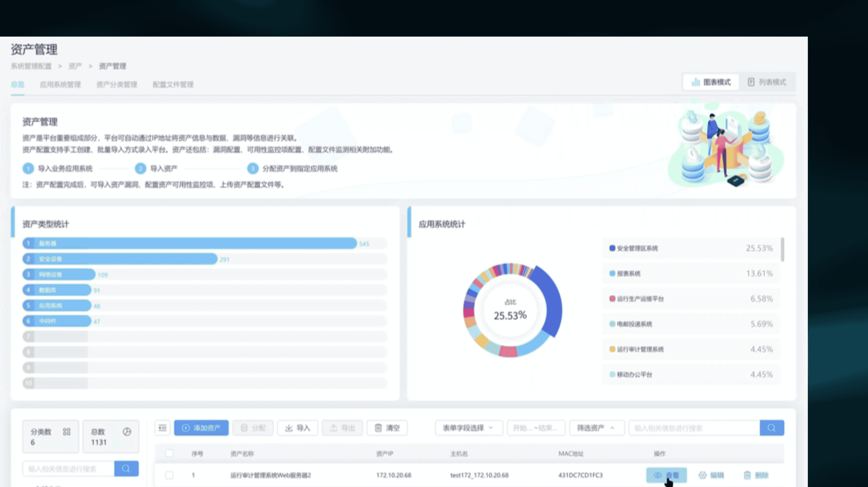Click 删除 trash icon for row 1
Screen dimensions: 868x487
747,475
